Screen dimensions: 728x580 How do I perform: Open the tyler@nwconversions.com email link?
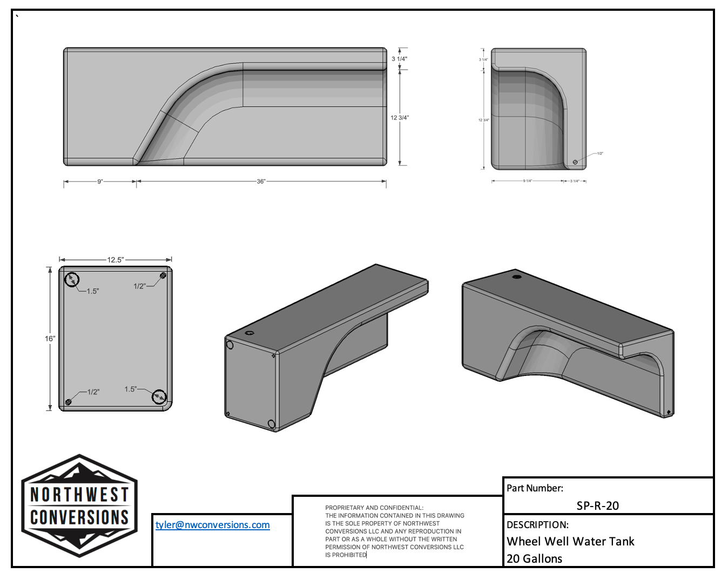[x=212, y=524]
